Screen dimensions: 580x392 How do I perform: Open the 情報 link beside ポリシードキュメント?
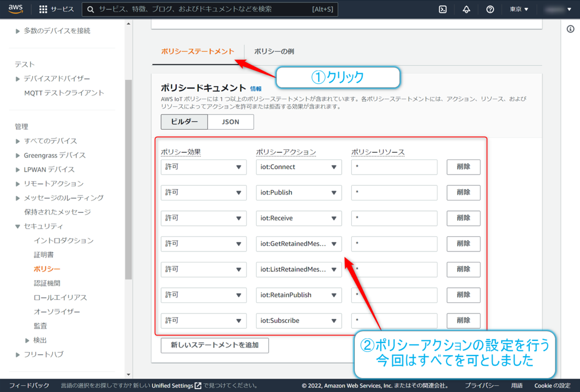[x=256, y=89]
